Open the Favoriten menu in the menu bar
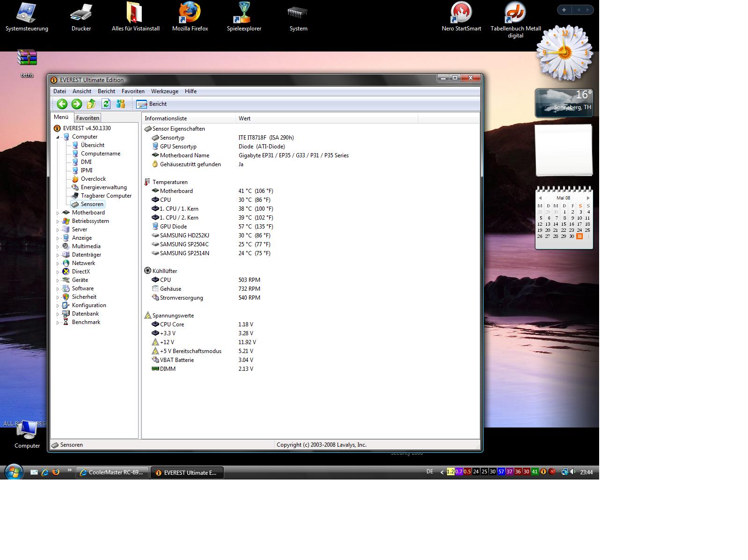This screenshot has height=560, width=748. point(133,91)
